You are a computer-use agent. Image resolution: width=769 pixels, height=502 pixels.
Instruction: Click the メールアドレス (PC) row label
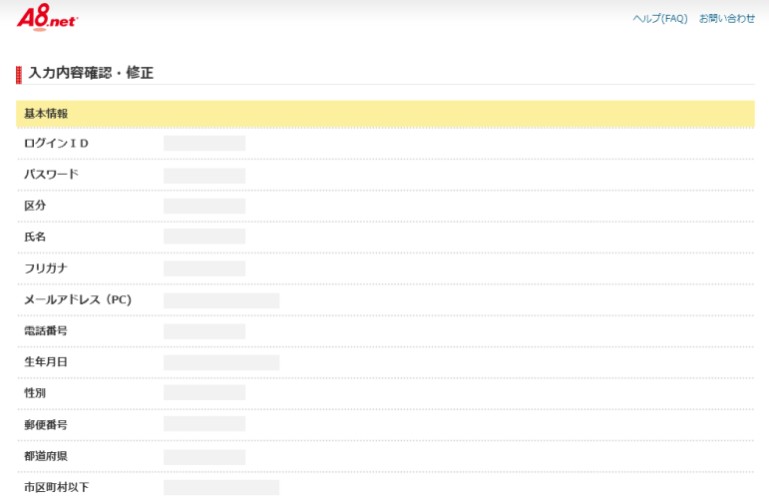[x=78, y=300]
